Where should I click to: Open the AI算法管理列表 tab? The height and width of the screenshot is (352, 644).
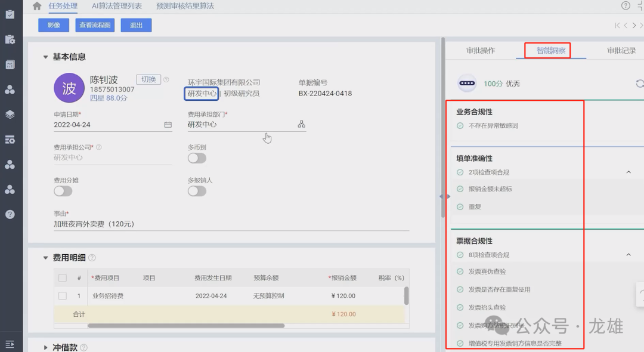(117, 6)
